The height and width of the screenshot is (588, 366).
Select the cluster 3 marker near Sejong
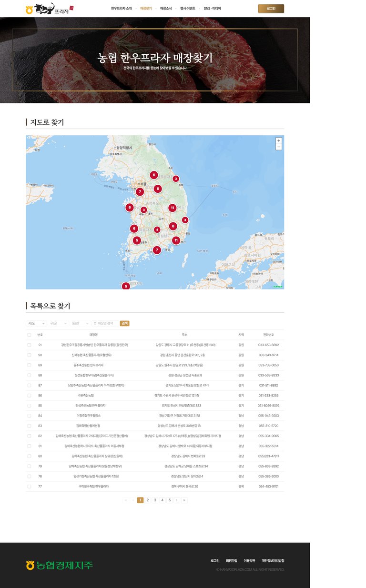143,209
